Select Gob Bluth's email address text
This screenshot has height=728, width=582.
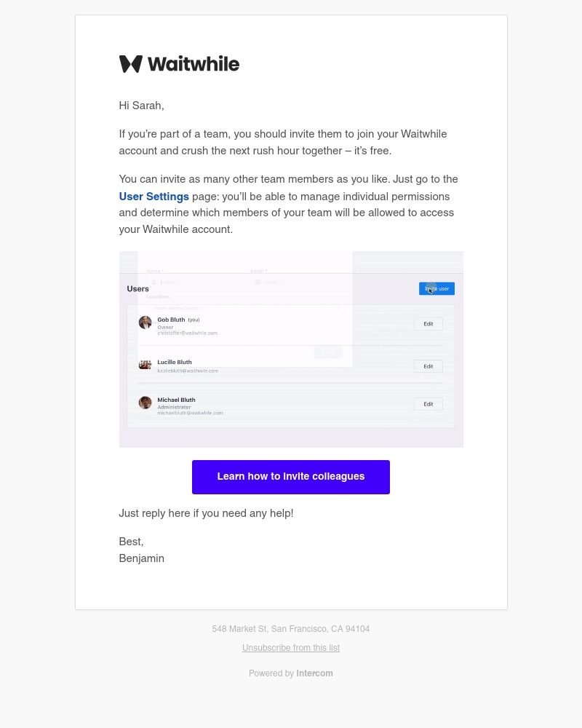point(188,333)
